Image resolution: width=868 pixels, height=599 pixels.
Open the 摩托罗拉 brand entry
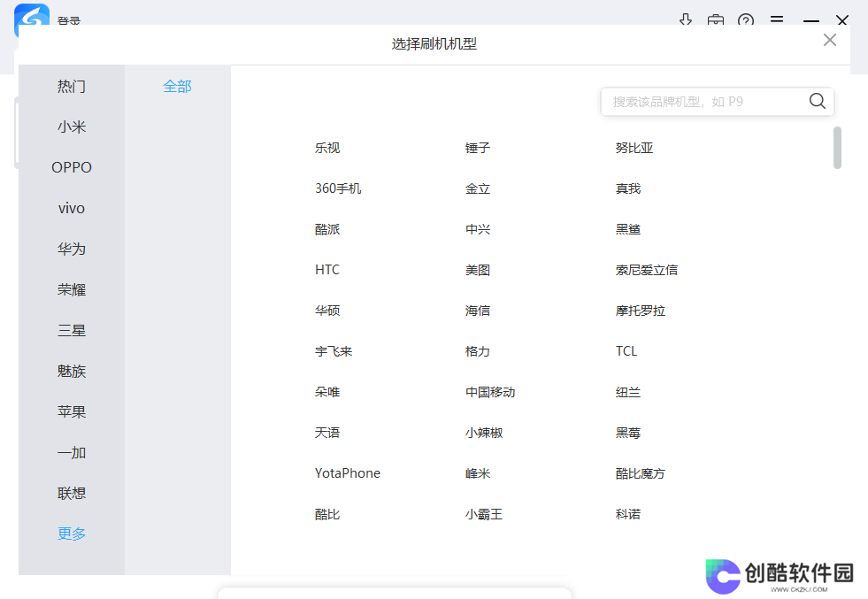641,311
